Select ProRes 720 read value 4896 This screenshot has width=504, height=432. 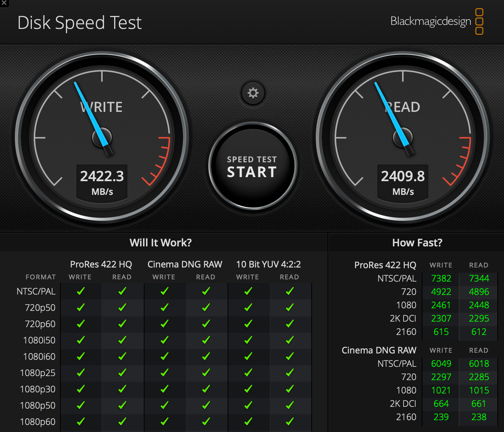(x=479, y=292)
